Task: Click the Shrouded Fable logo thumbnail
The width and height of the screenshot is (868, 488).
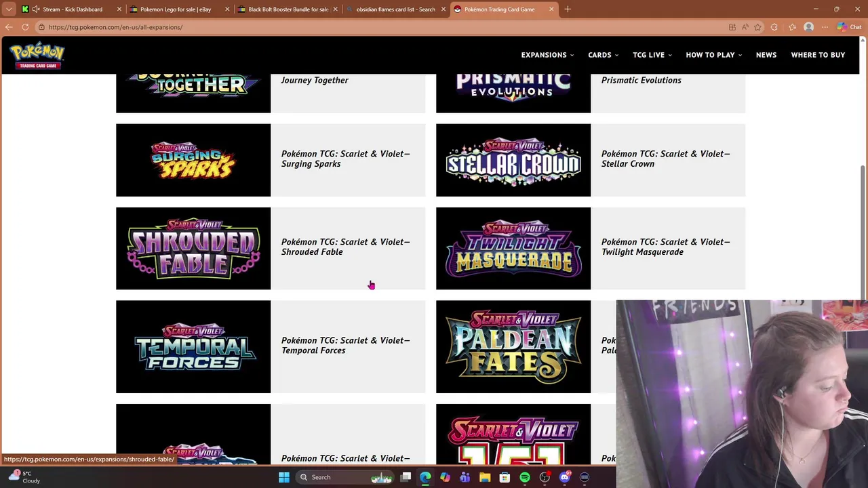Action: point(193,248)
